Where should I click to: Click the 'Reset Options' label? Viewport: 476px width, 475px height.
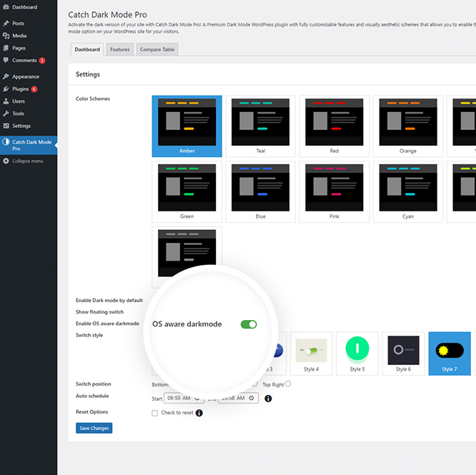point(92,411)
